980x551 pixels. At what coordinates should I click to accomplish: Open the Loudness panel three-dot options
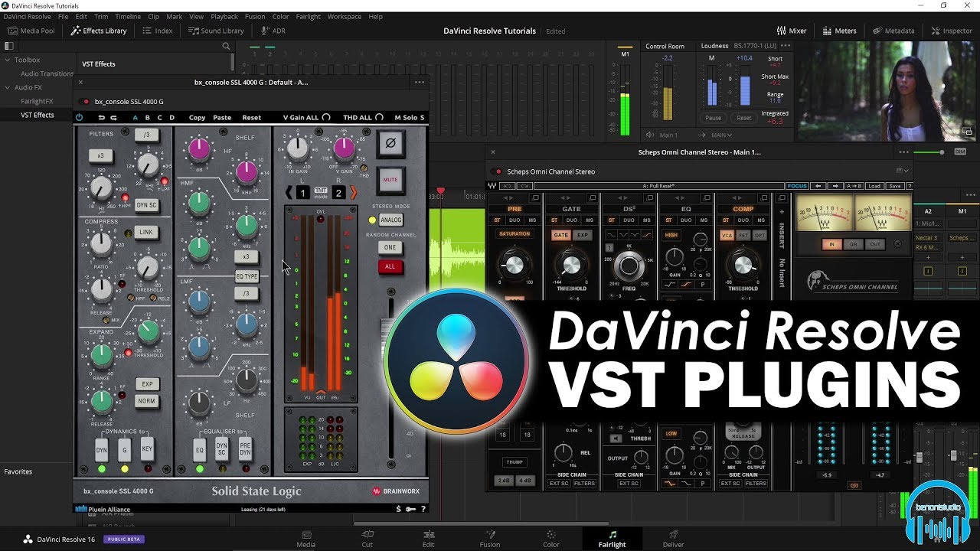click(x=786, y=46)
